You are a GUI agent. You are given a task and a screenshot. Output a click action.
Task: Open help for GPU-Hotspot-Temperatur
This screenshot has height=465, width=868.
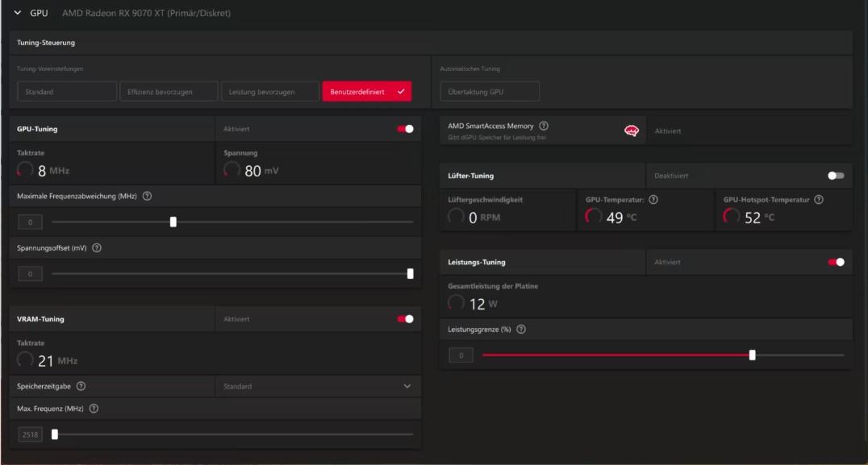point(819,200)
